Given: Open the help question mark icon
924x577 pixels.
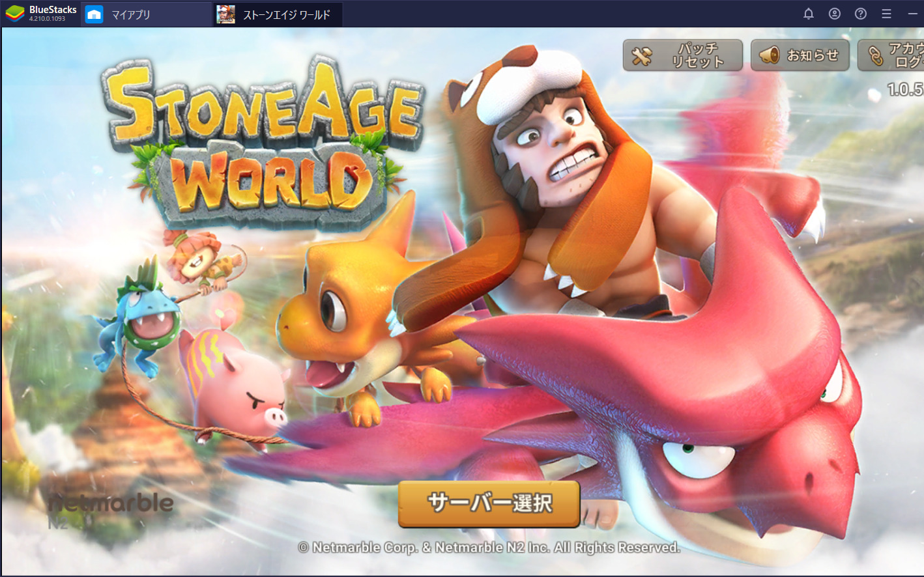Looking at the screenshot, I should tap(861, 14).
